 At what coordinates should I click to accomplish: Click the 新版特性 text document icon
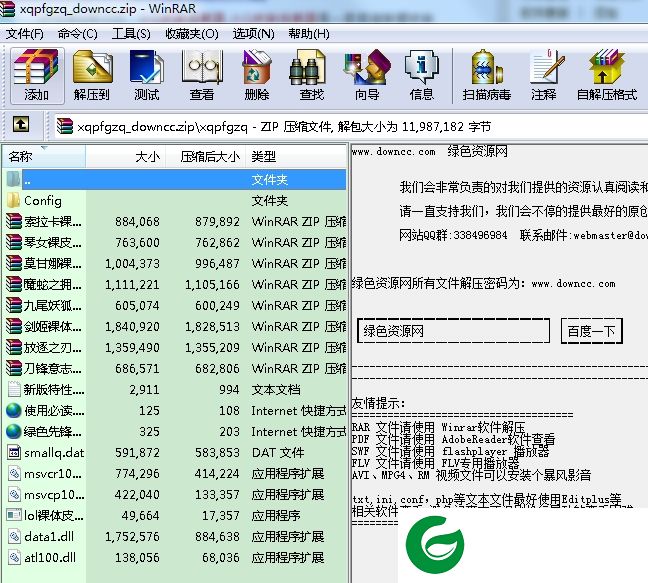14,389
